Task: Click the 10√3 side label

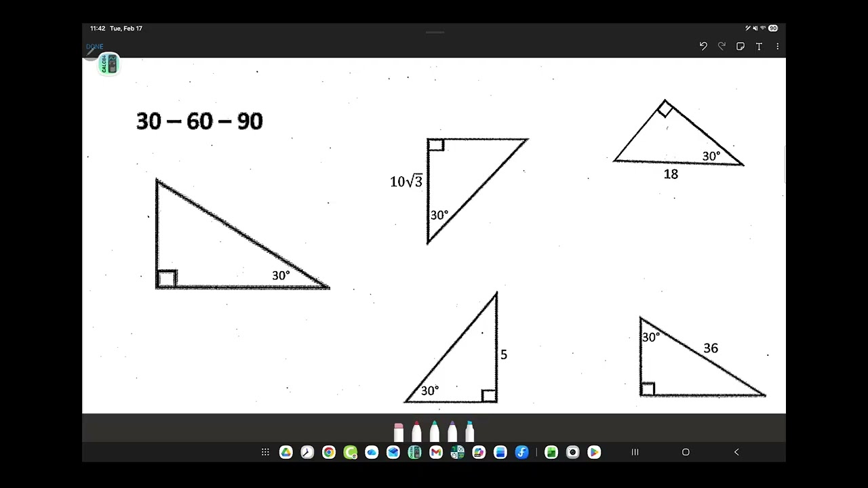Action: pyautogui.click(x=406, y=181)
